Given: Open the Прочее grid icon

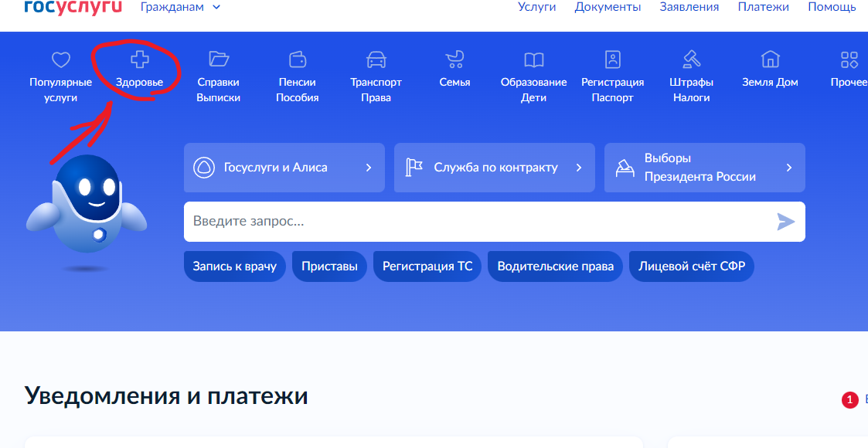Looking at the screenshot, I should [x=849, y=58].
